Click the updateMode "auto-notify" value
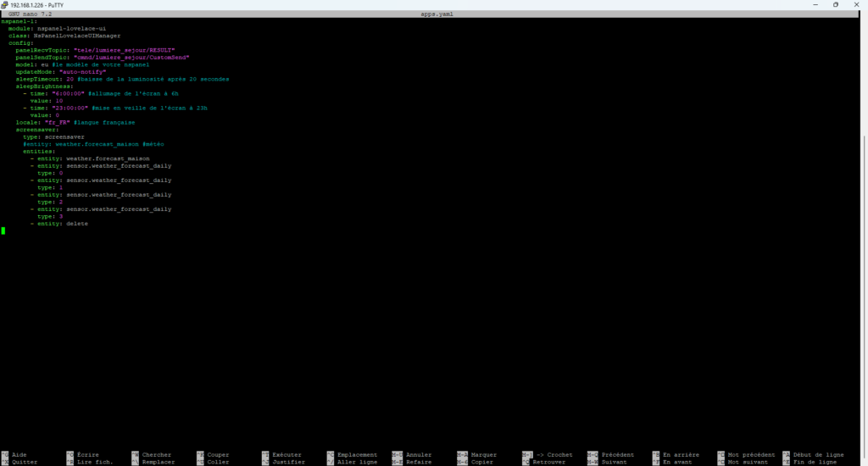Screen dimensions: 868x466 click(82, 71)
